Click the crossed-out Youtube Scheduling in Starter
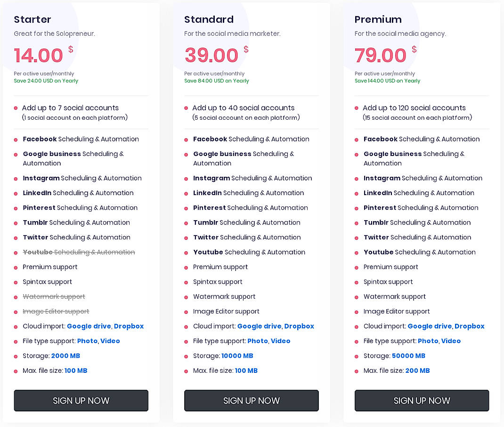The height and width of the screenshot is (427, 504). point(79,252)
